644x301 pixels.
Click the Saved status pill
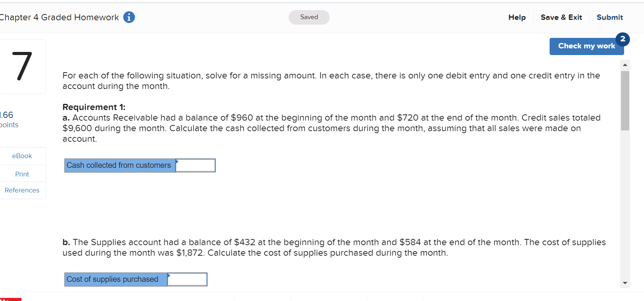(x=309, y=17)
